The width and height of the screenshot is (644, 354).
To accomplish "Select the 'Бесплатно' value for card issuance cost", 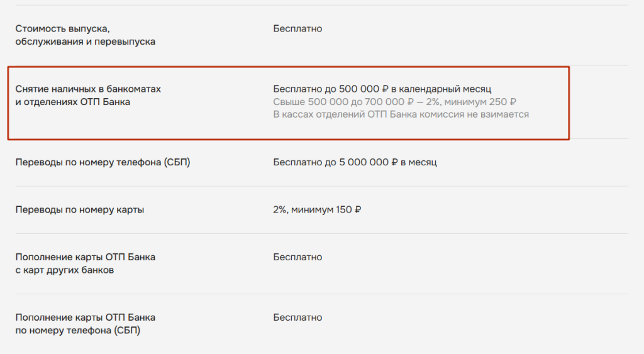I will (x=297, y=29).
